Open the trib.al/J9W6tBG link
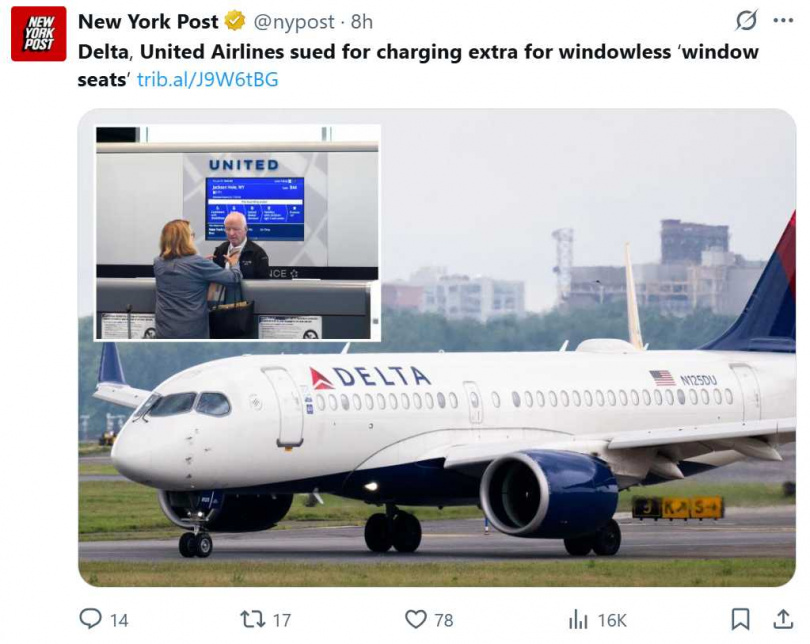 pos(208,80)
